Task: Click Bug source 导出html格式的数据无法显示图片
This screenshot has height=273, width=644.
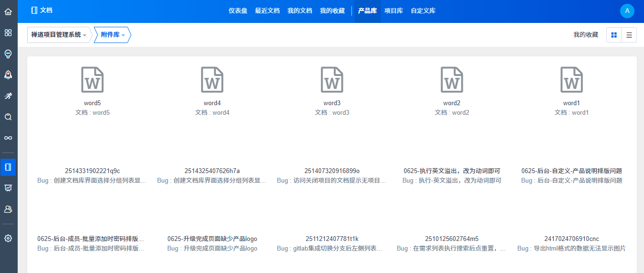Action: click(571, 248)
